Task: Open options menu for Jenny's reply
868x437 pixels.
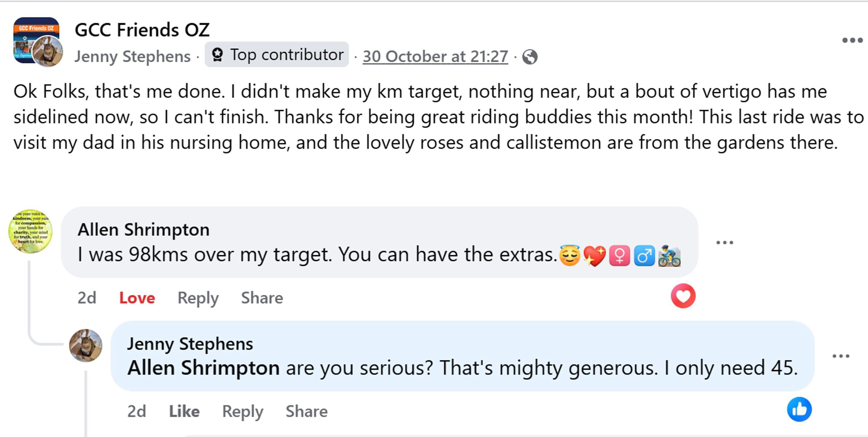Action: 841,356
